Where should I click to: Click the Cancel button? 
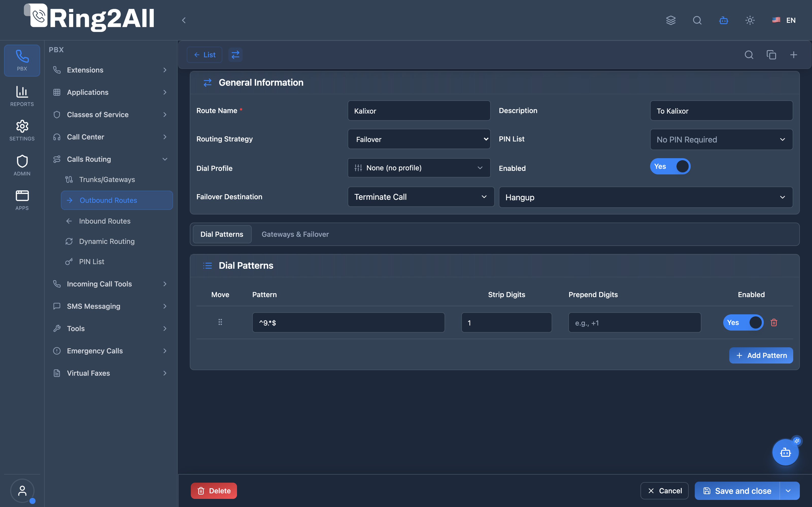[x=664, y=491]
